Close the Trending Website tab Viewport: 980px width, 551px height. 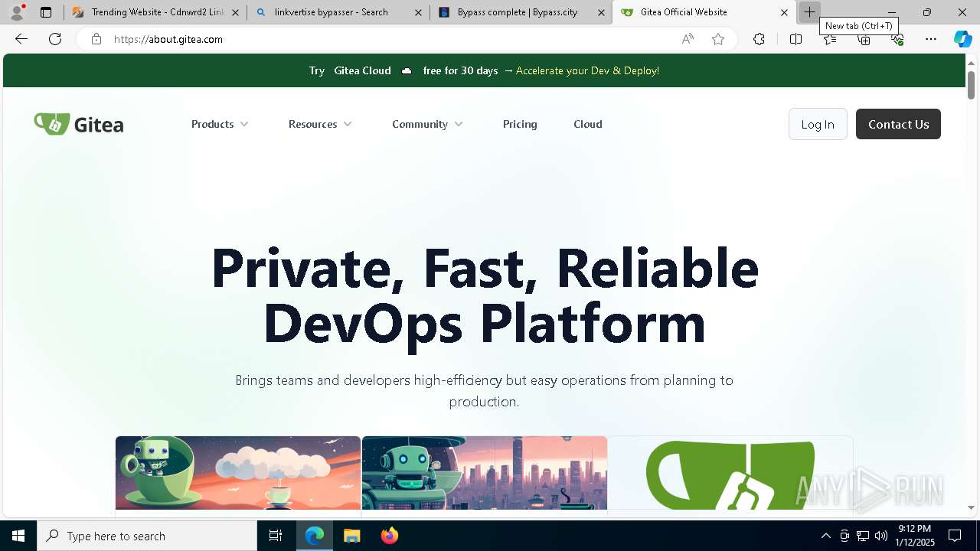pos(235,12)
